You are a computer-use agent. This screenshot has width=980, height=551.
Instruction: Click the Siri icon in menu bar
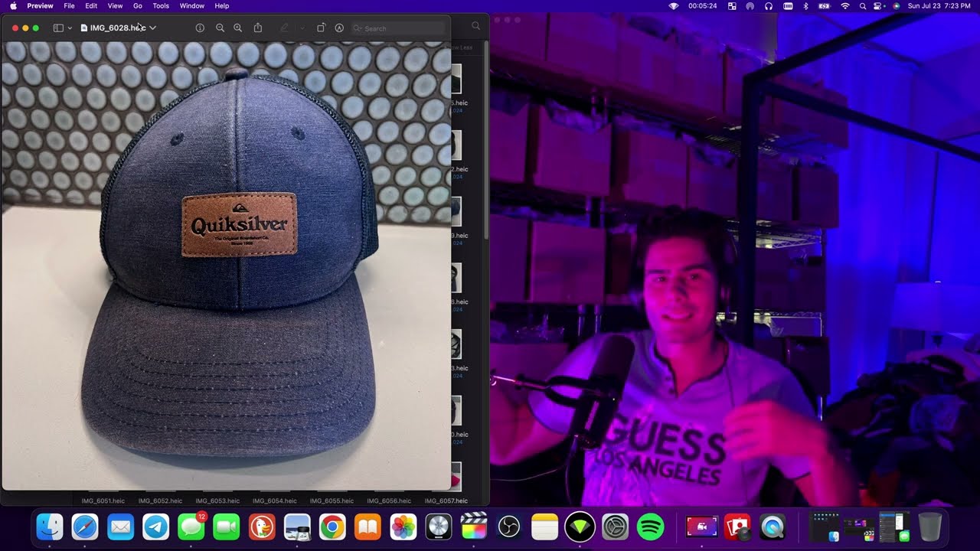tap(896, 6)
